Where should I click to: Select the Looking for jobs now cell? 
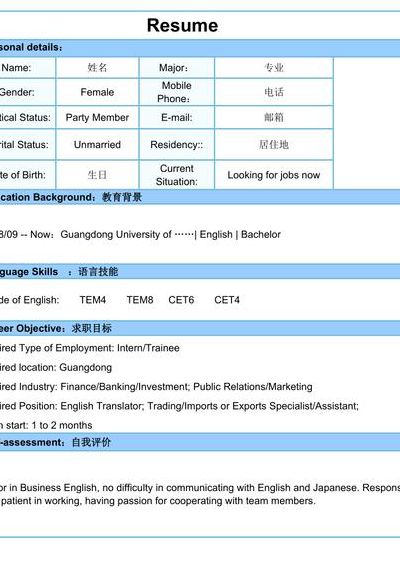[x=274, y=175]
